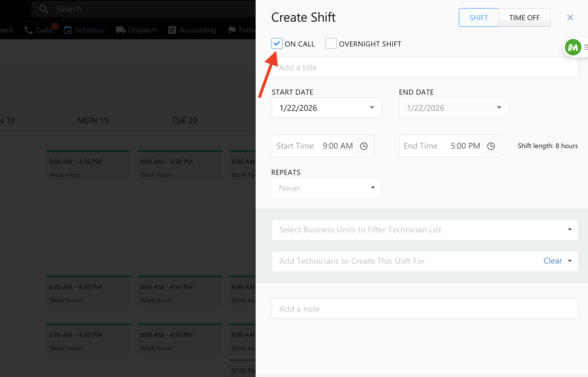Click the Calls phone icon
This screenshot has height=377, width=588.
point(28,30)
